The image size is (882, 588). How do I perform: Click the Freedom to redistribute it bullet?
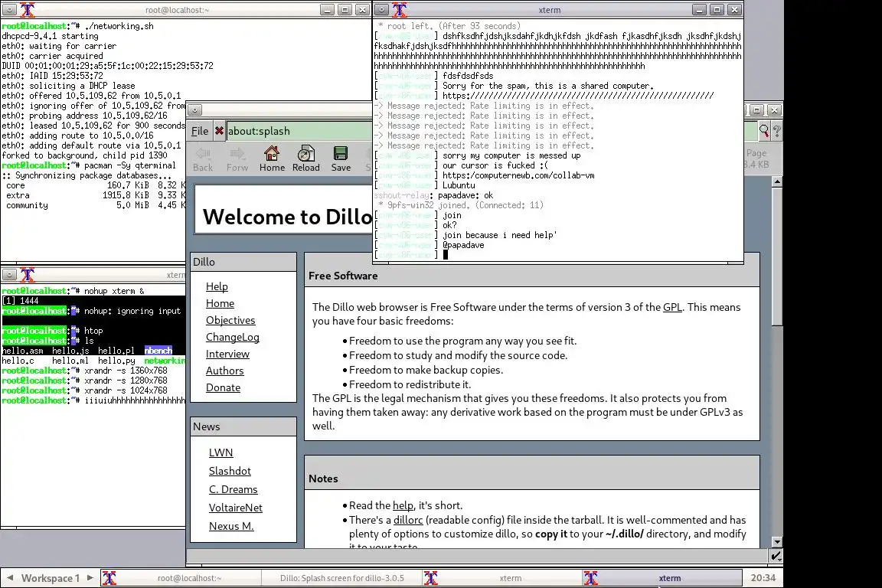(x=410, y=385)
